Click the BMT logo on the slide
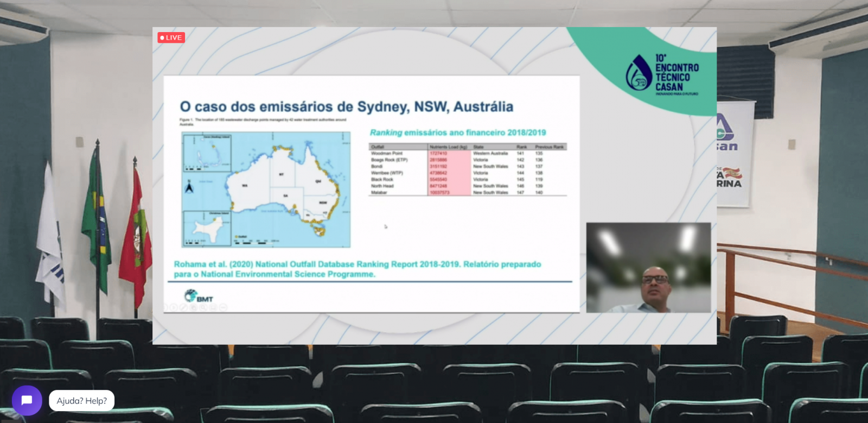The width and height of the screenshot is (868, 423). coord(199,296)
